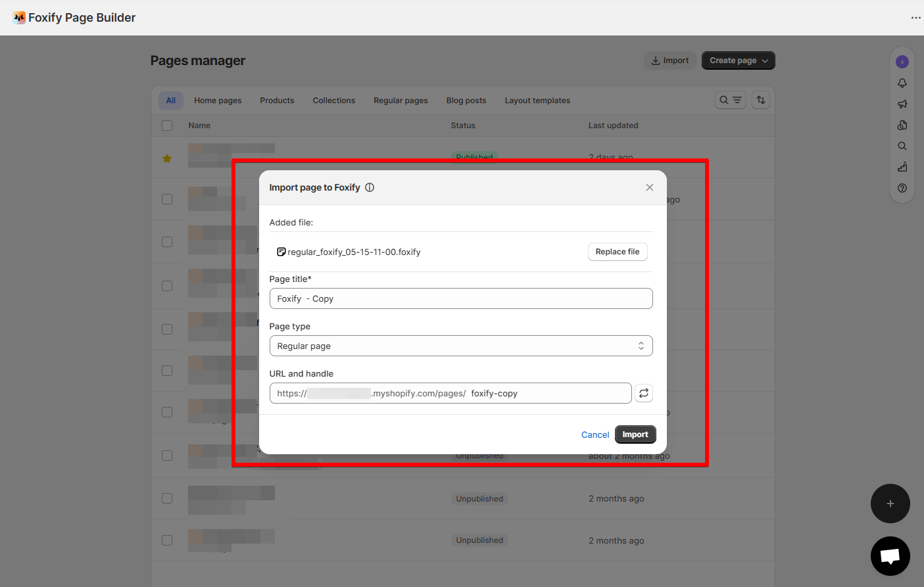Click the Foxify logo in the header

tap(20, 18)
